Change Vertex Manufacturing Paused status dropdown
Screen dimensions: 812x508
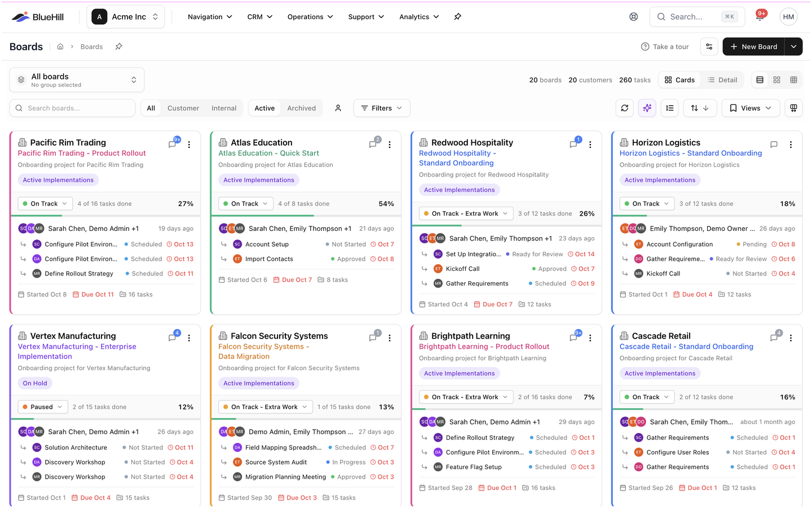click(43, 407)
